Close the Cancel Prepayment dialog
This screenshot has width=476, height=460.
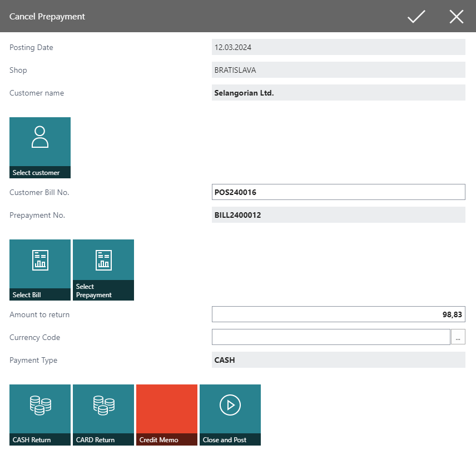pos(457,16)
